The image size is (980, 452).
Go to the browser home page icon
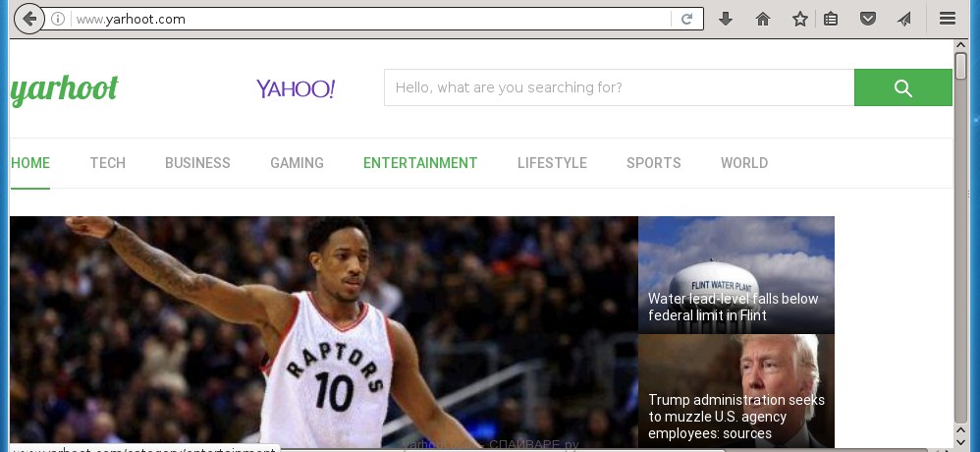point(762,19)
